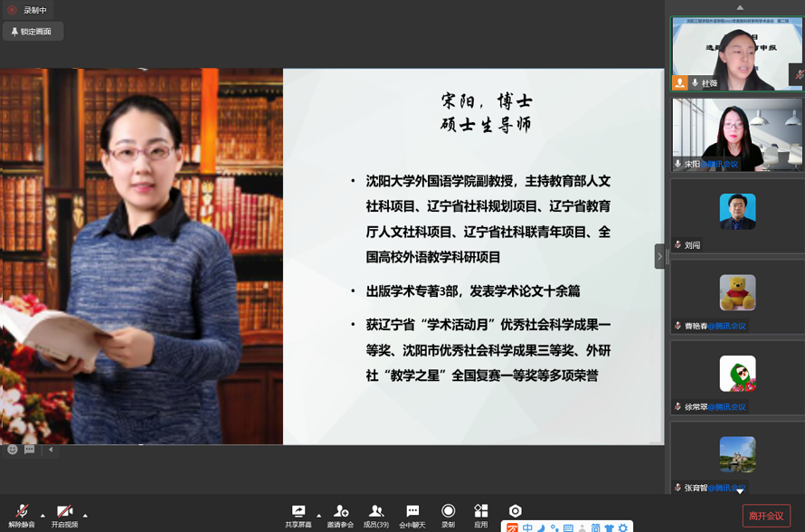The image size is (805, 532).
Task: Click the Record (录制) icon
Action: coord(448,514)
